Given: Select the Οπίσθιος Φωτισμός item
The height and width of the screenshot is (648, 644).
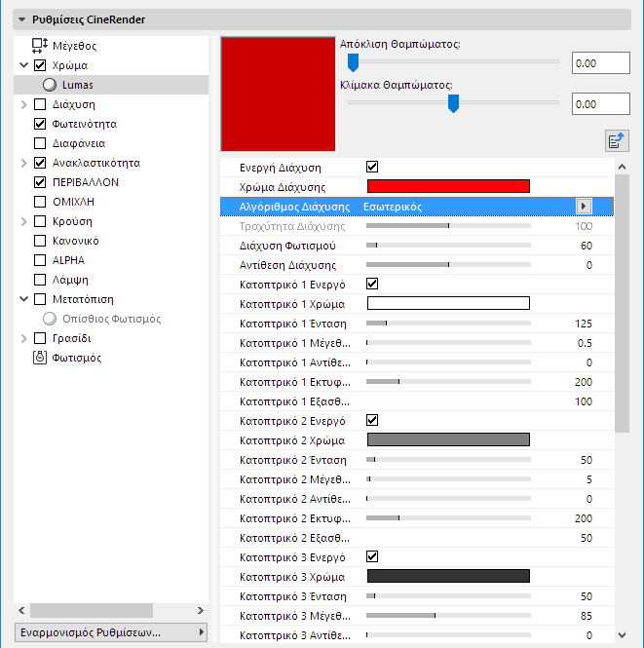Looking at the screenshot, I should point(111,319).
